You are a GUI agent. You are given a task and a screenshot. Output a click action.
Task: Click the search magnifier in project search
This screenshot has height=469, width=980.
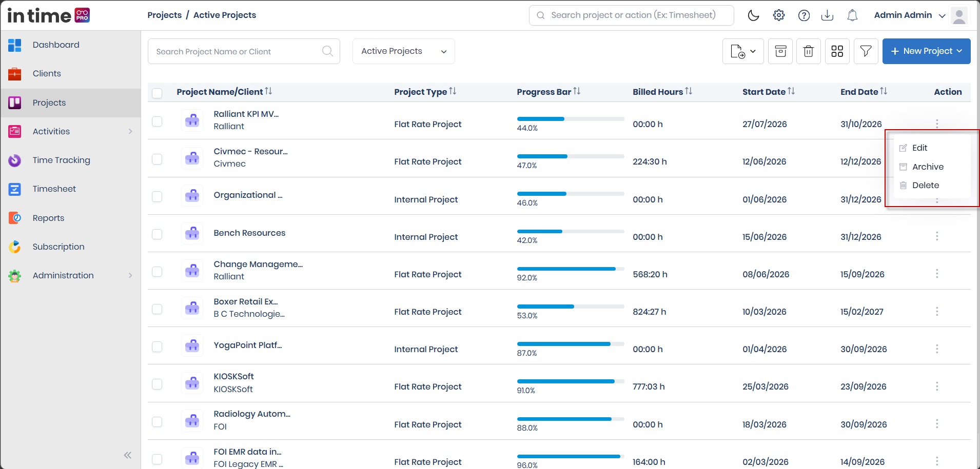pyautogui.click(x=327, y=51)
